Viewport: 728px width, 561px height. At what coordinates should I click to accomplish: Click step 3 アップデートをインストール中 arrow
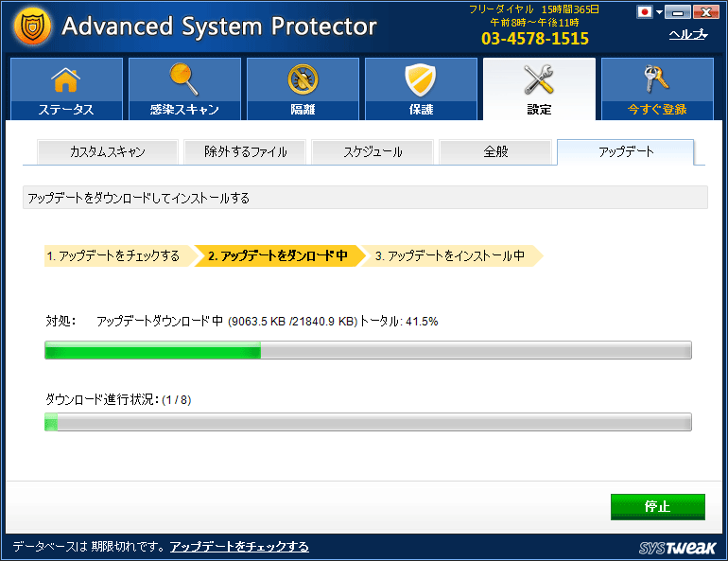pos(450,255)
